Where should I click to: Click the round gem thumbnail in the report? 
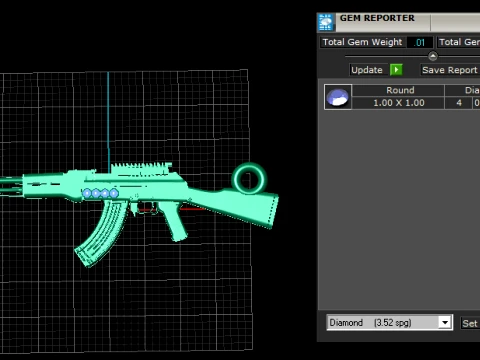tap(338, 97)
